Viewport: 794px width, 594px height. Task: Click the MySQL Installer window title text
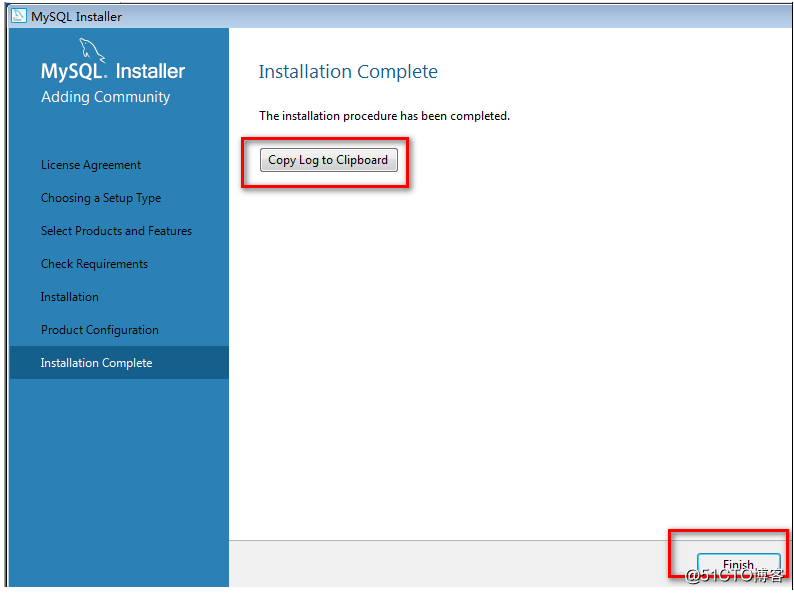click(76, 17)
